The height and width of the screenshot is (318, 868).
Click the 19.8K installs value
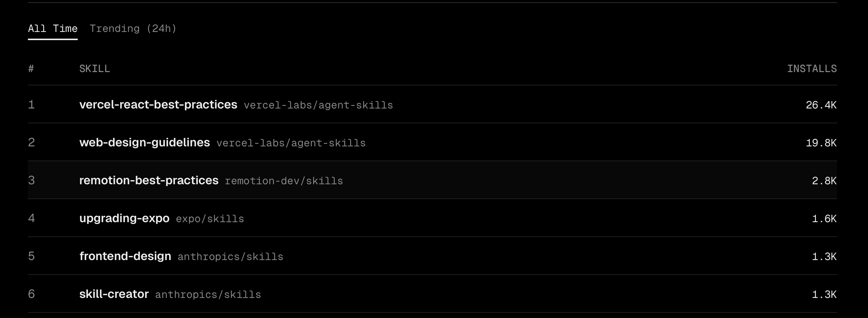click(821, 143)
